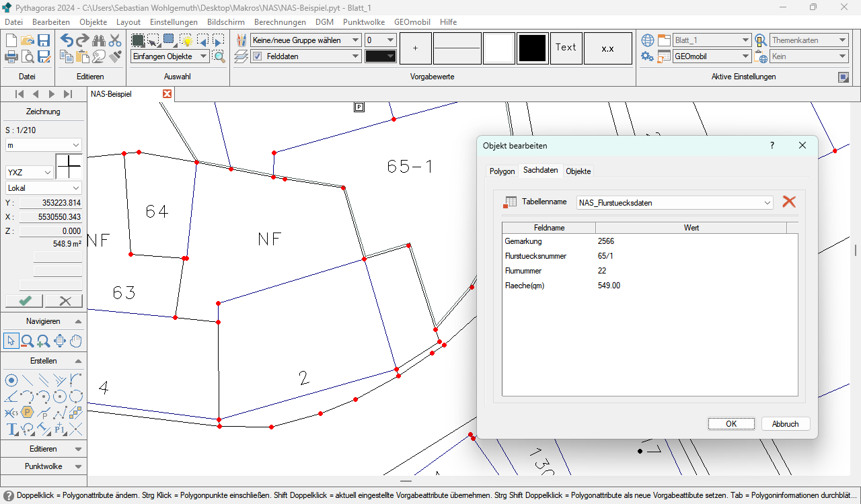Click the Flurstuecksnummer value 65/1
The image size is (861, 504).
[605, 256]
